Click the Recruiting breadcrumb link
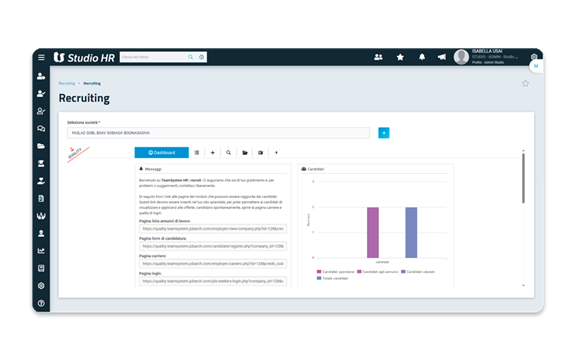The height and width of the screenshot is (362, 576). click(x=66, y=83)
